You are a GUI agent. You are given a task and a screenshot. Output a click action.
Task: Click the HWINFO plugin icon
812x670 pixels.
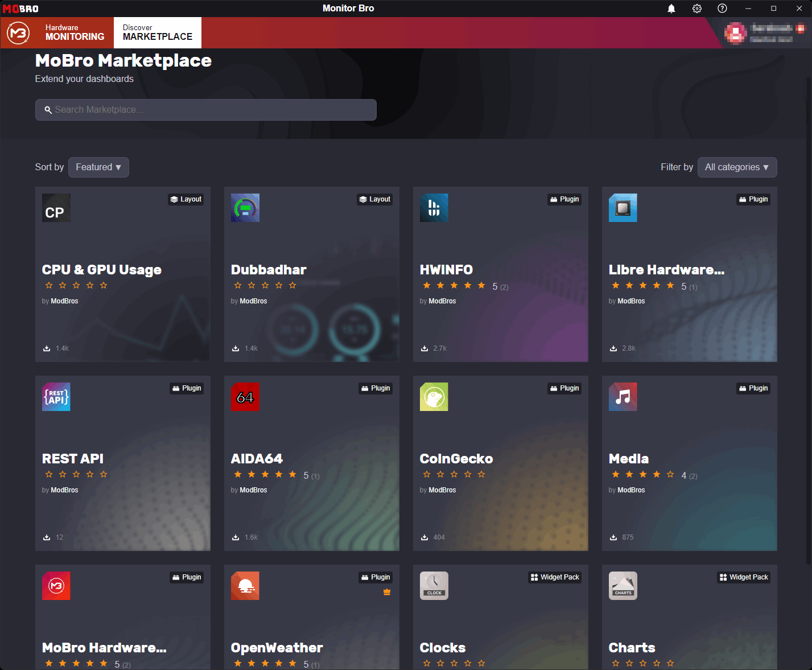tap(434, 208)
